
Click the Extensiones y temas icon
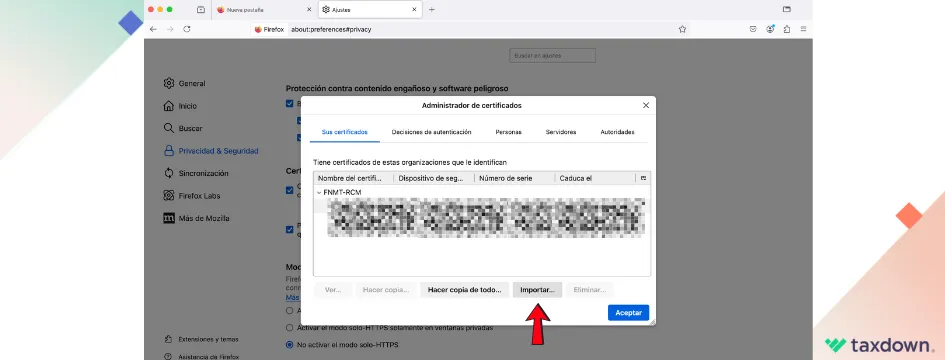(x=168, y=339)
